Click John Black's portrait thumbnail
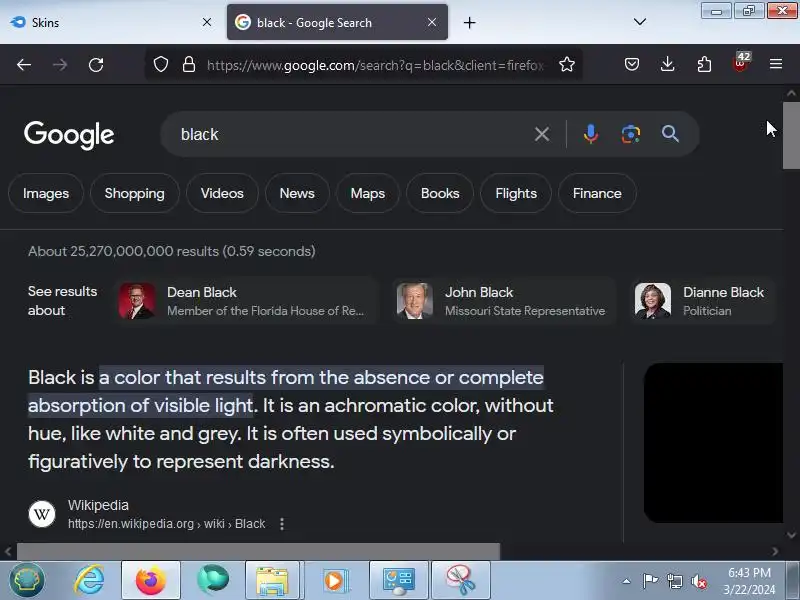The width and height of the screenshot is (800, 600). click(415, 301)
